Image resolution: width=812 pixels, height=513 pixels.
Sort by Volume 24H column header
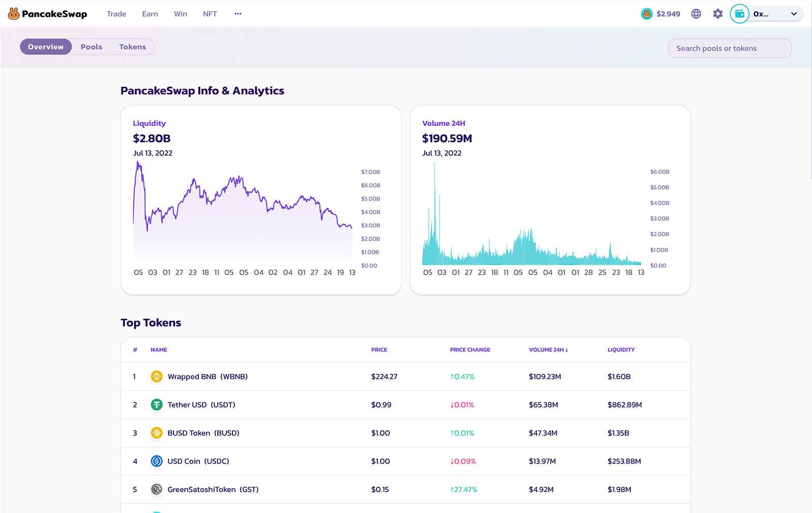coord(548,350)
